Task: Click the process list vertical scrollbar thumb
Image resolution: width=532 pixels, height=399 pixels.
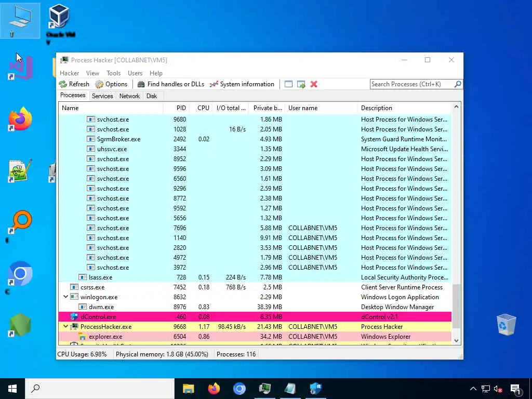Action: [x=456, y=306]
